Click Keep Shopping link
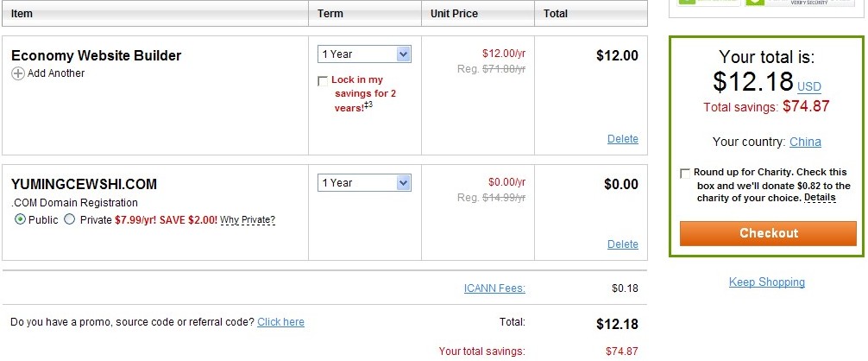The image size is (868, 361). [x=767, y=282]
